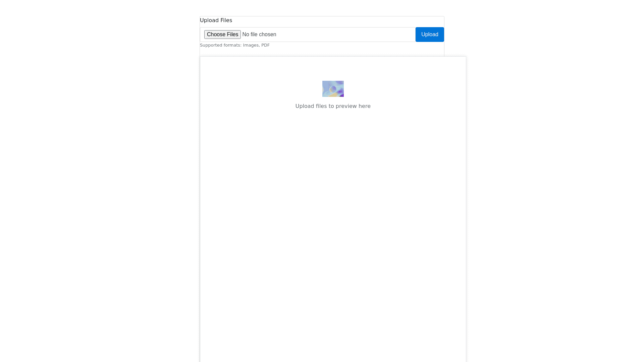The image size is (644, 362).
Task: Click the word 'Files' in Upload Files heading
Action: pyautogui.click(x=226, y=20)
